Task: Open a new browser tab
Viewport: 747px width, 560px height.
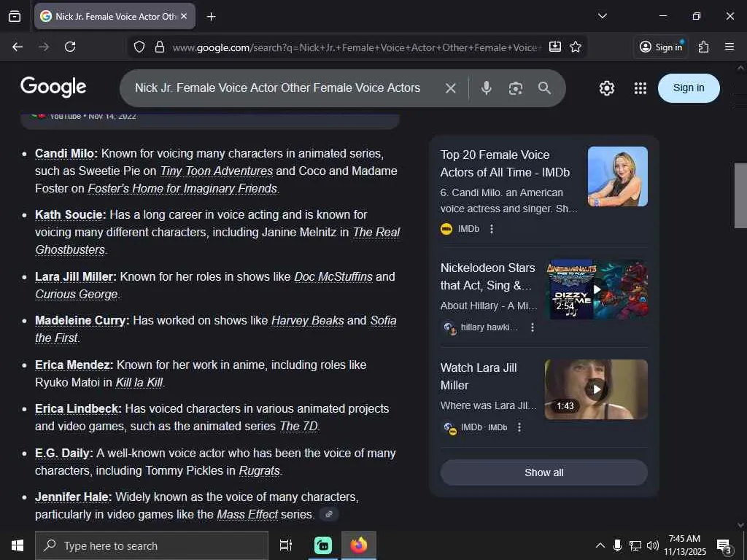Action: point(211,17)
